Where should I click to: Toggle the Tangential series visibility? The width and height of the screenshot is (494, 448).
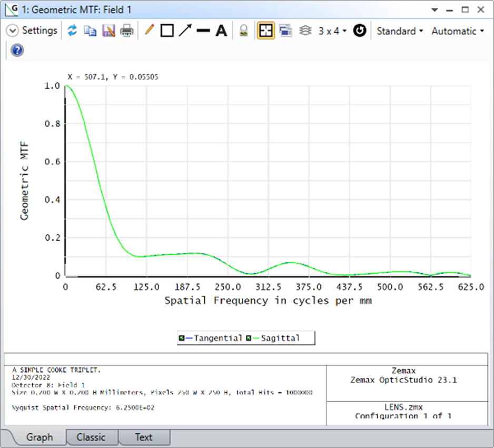[182, 337]
